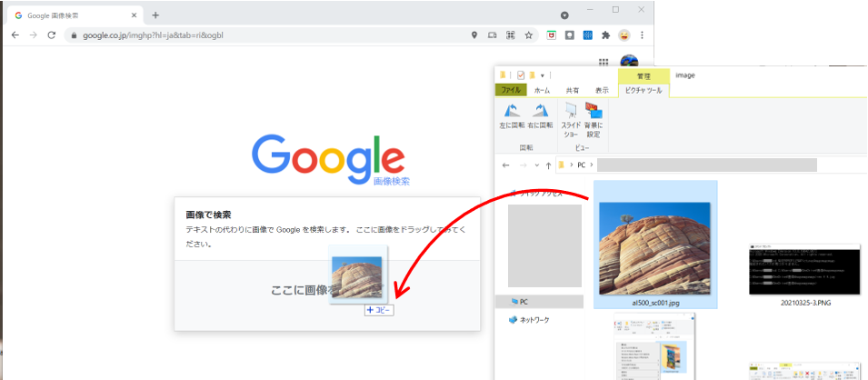Click the location pin icon in address bar

coord(474,35)
